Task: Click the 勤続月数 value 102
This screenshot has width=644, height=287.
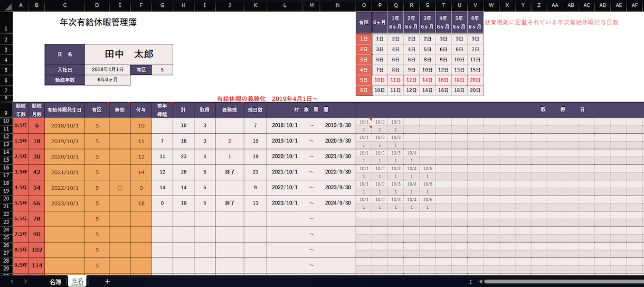Action: tap(37, 249)
